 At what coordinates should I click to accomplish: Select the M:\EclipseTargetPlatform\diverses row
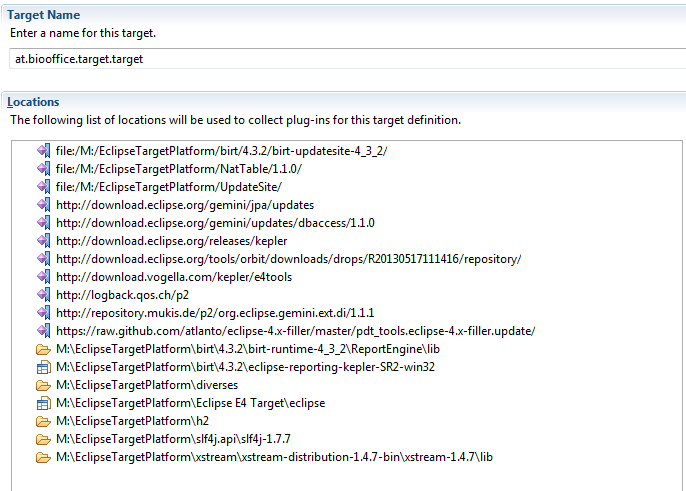147,385
